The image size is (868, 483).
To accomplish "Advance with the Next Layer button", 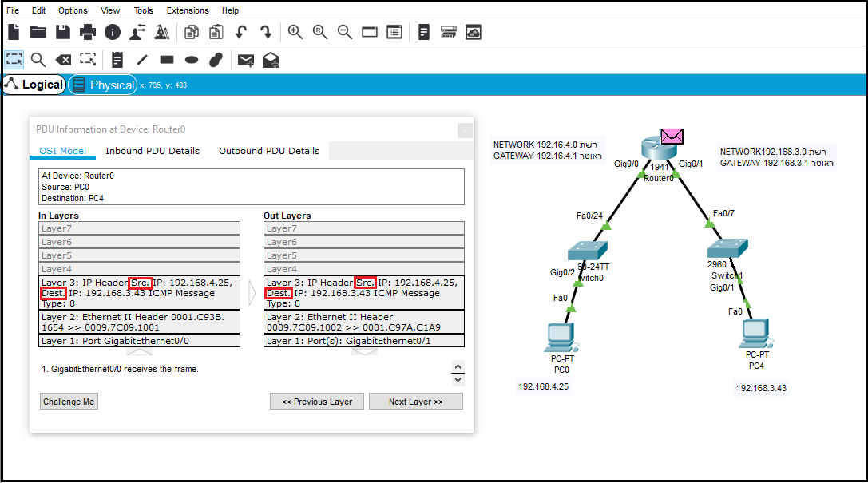I will (416, 402).
